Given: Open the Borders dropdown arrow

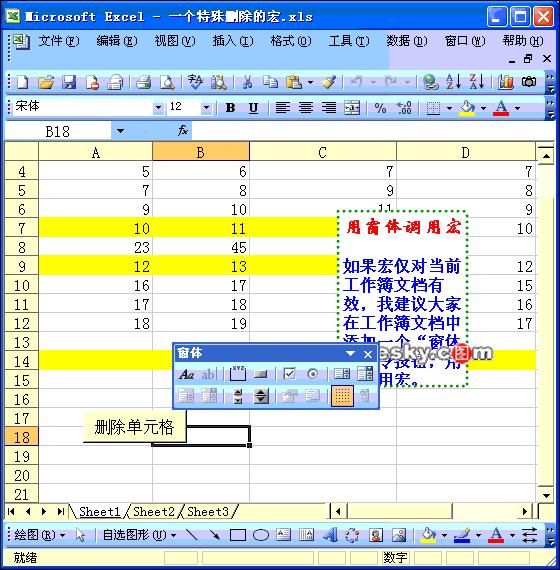Looking at the screenshot, I should [449, 108].
